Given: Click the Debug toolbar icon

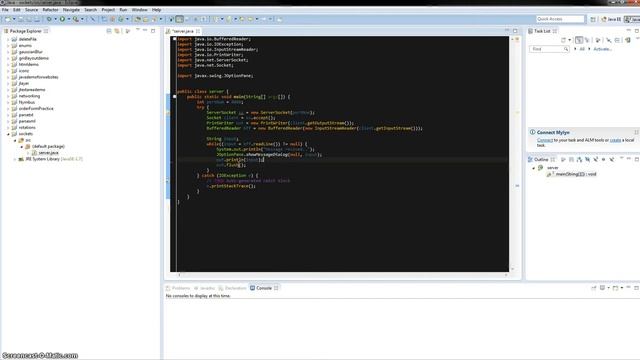Looking at the screenshot, I should click(49, 19).
